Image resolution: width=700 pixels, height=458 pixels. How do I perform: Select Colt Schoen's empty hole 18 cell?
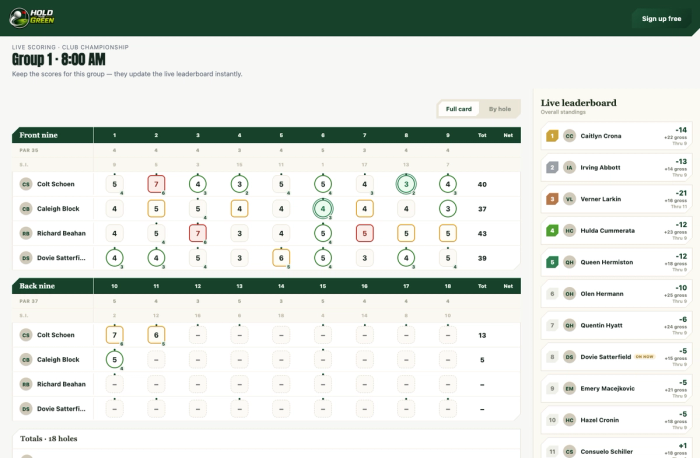[x=448, y=335]
